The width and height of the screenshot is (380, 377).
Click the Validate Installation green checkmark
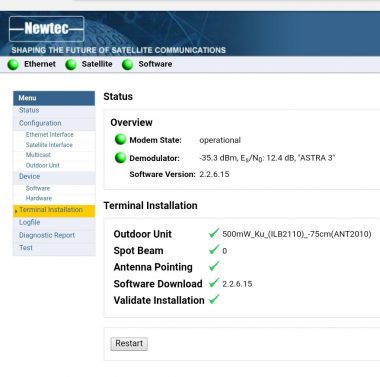pos(214,299)
